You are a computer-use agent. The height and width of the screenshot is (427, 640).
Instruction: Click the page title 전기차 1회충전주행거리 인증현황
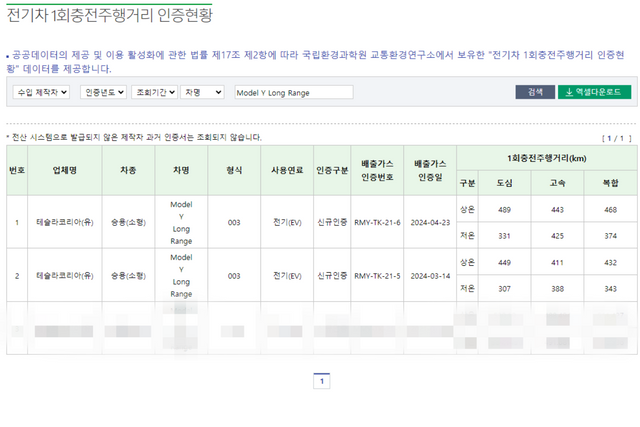click(110, 15)
